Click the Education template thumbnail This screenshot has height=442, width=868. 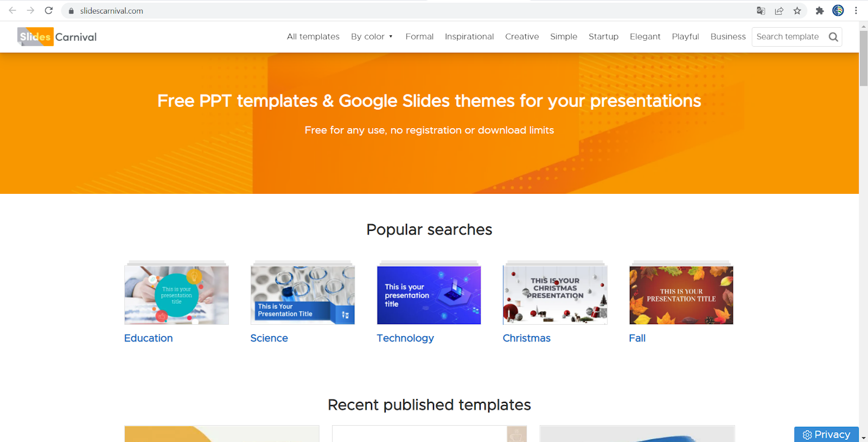pyautogui.click(x=176, y=295)
